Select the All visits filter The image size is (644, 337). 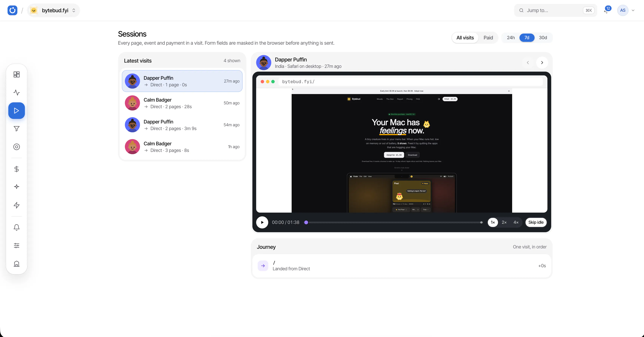point(465,38)
